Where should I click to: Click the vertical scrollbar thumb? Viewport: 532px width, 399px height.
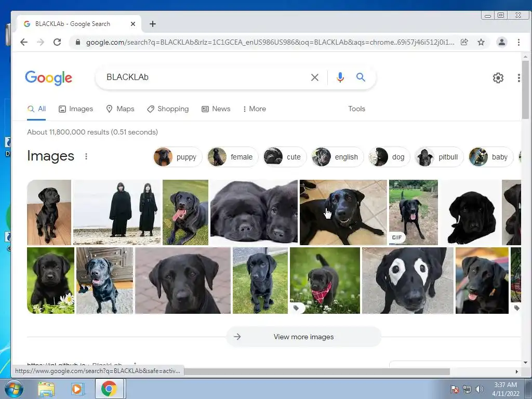[x=525, y=90]
